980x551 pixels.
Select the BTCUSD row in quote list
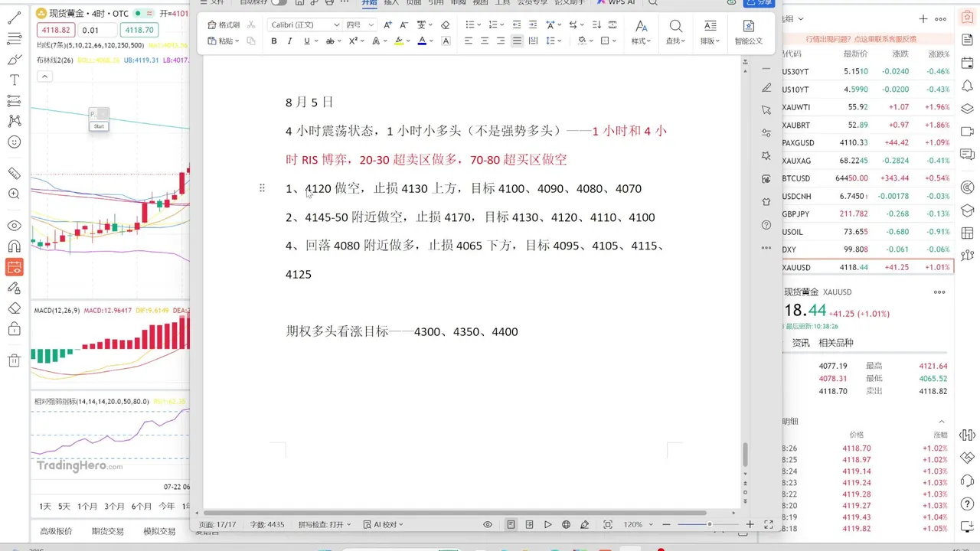pyautogui.click(x=867, y=178)
